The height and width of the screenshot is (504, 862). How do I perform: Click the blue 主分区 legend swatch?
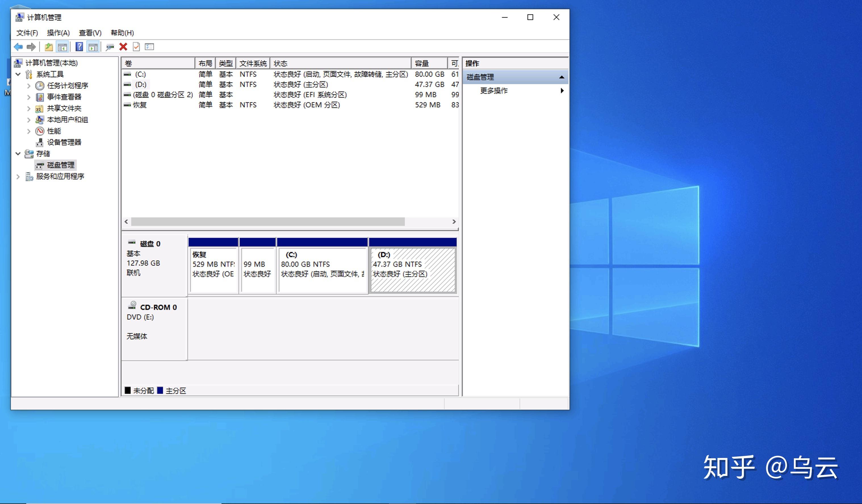click(x=160, y=390)
